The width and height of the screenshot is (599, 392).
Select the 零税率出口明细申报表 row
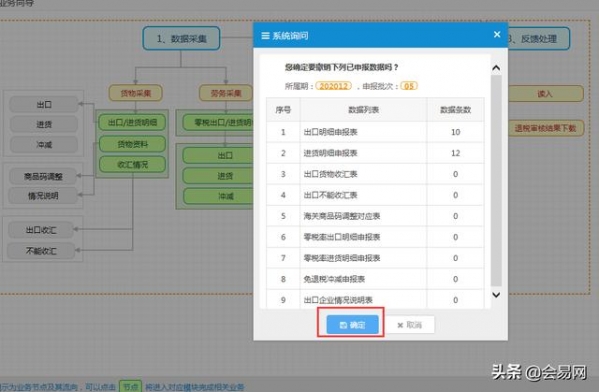coord(375,237)
